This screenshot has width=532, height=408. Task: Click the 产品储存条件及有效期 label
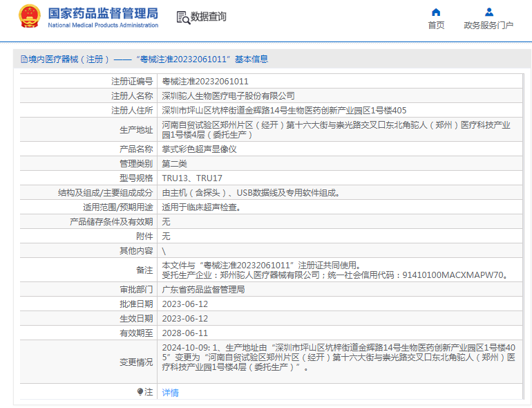111,222
